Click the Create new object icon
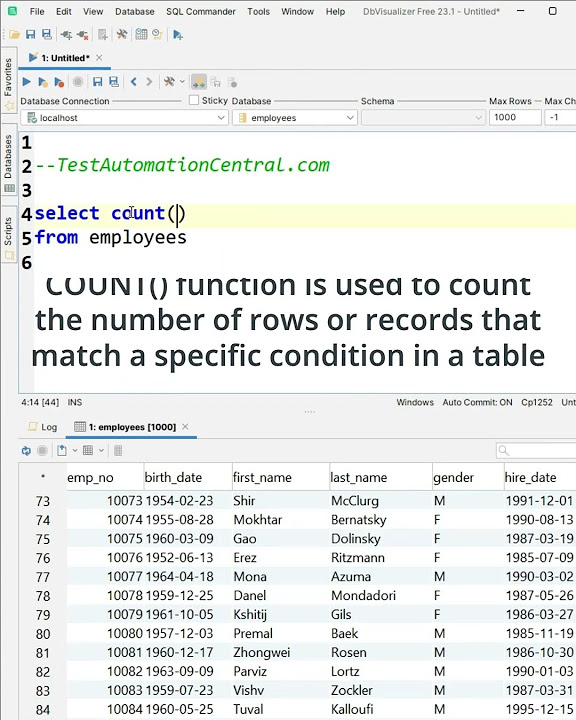576x720 pixels. [102, 34]
